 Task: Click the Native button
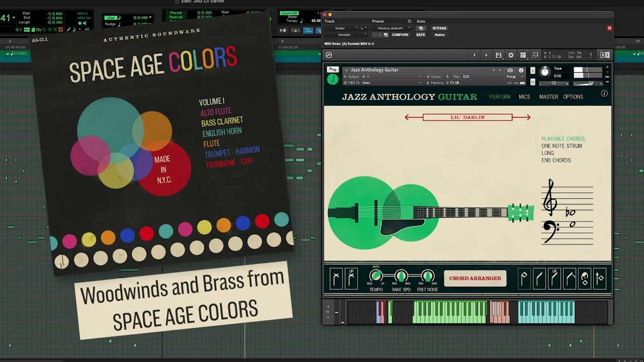pyautogui.click(x=440, y=35)
